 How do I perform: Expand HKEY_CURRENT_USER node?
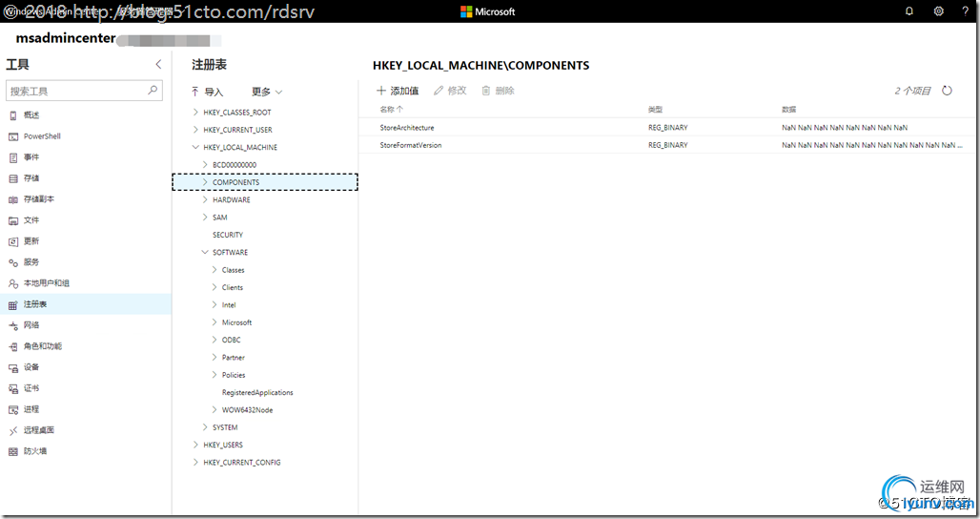[195, 130]
